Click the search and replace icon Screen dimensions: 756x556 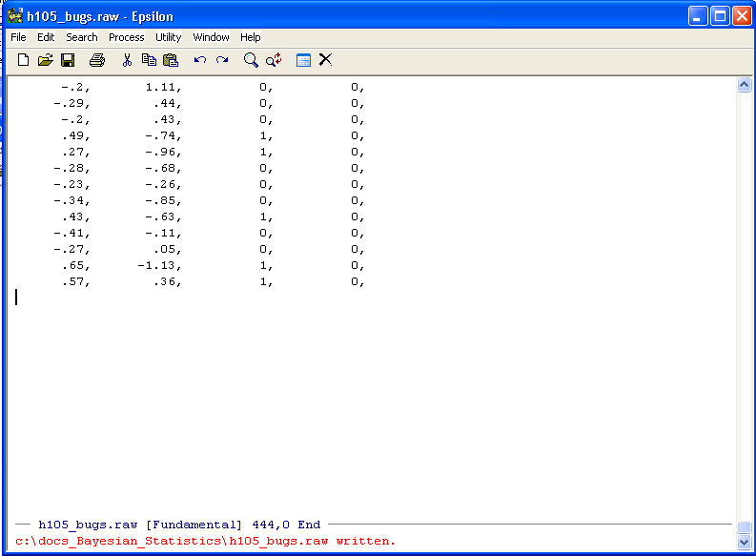[274, 60]
